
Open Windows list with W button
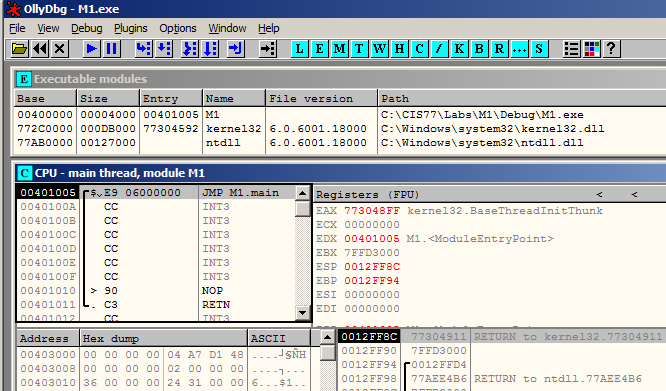[x=379, y=49]
